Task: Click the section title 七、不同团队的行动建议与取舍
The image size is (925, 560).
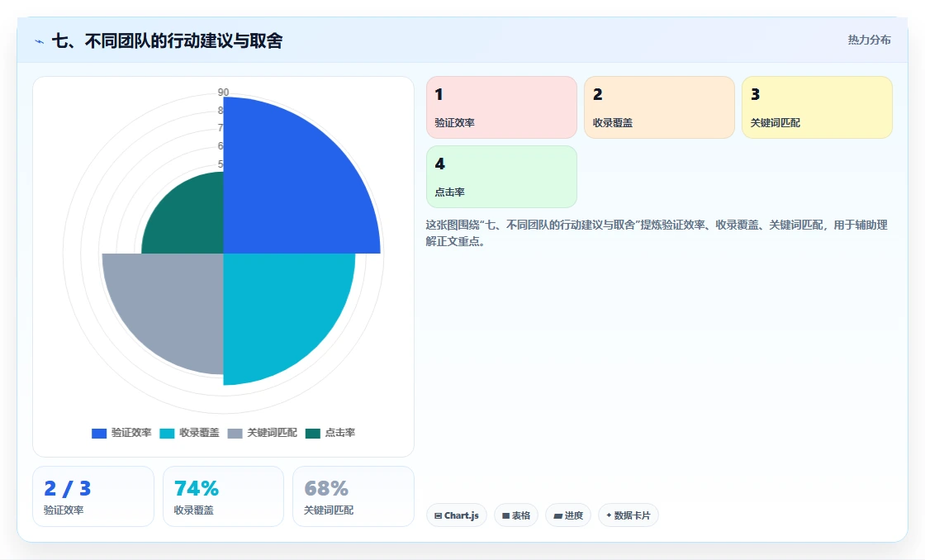Action: [x=168, y=40]
